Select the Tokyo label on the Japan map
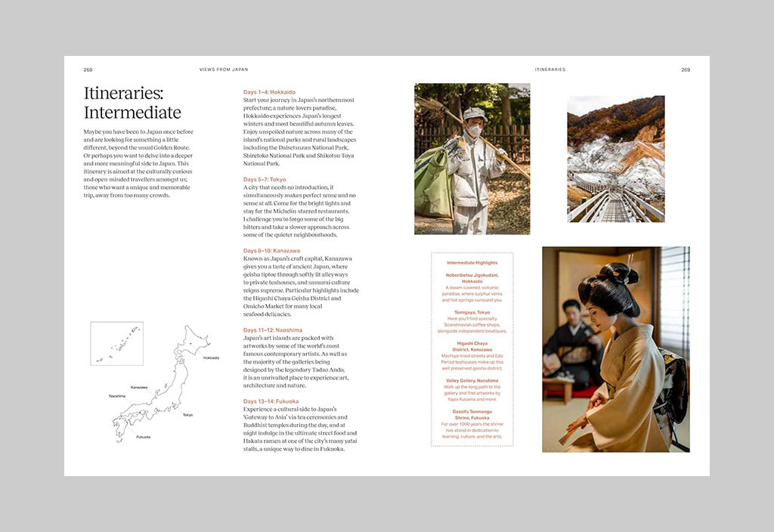 click(x=187, y=415)
